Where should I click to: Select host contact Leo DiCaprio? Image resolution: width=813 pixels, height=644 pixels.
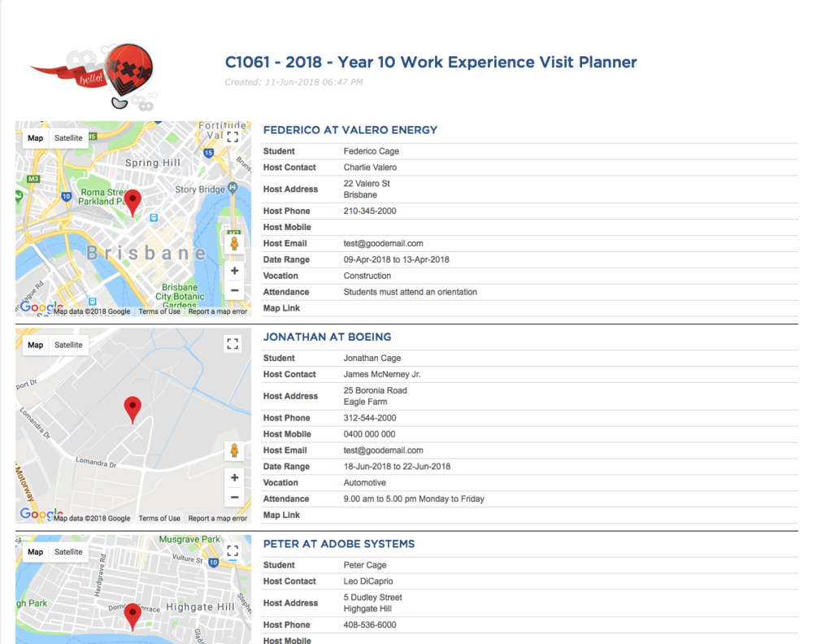368,581
